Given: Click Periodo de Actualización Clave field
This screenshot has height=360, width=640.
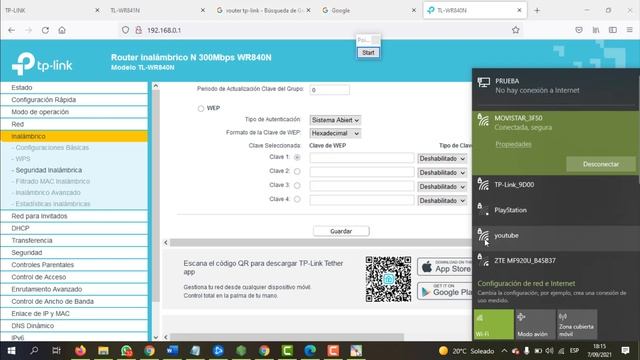Looking at the screenshot, I should [x=329, y=90].
